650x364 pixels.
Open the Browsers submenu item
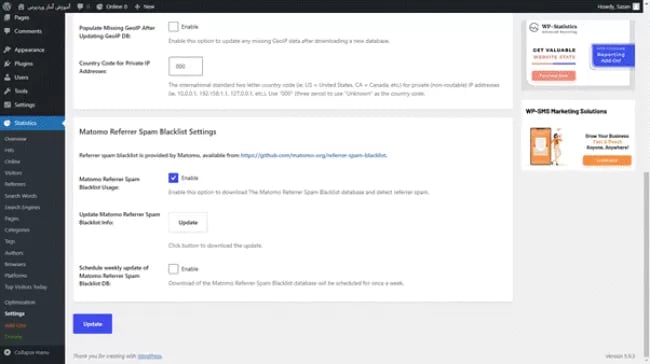(x=15, y=264)
